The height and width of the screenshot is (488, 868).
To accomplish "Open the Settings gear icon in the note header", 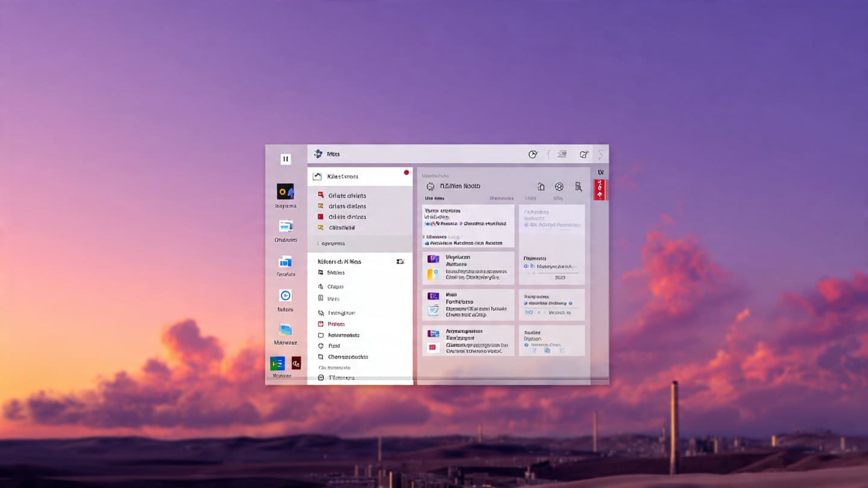I will point(559,187).
